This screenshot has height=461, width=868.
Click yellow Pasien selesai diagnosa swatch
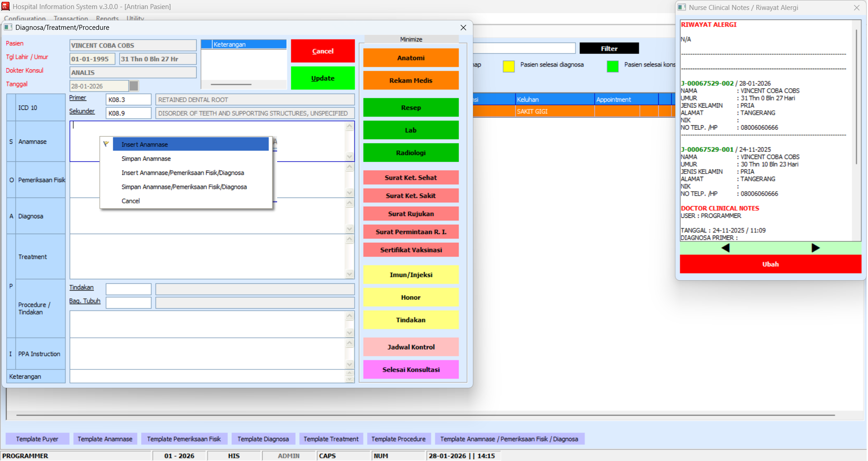pyautogui.click(x=509, y=66)
